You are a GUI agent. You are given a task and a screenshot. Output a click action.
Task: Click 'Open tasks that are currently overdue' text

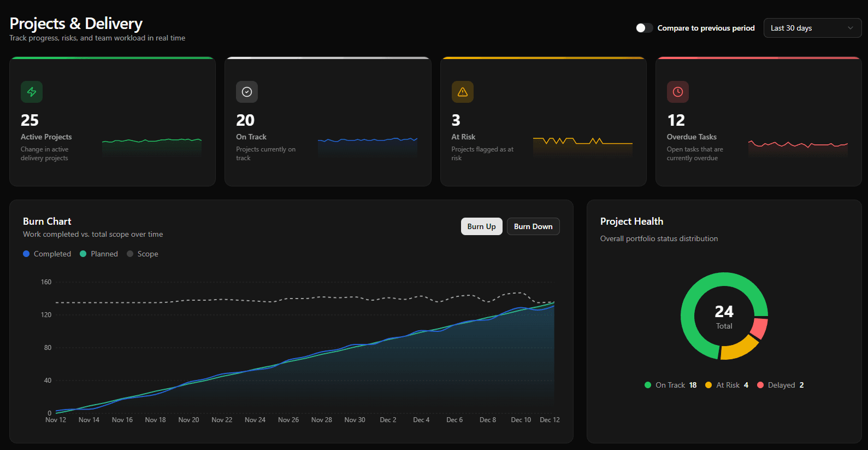[695, 154]
